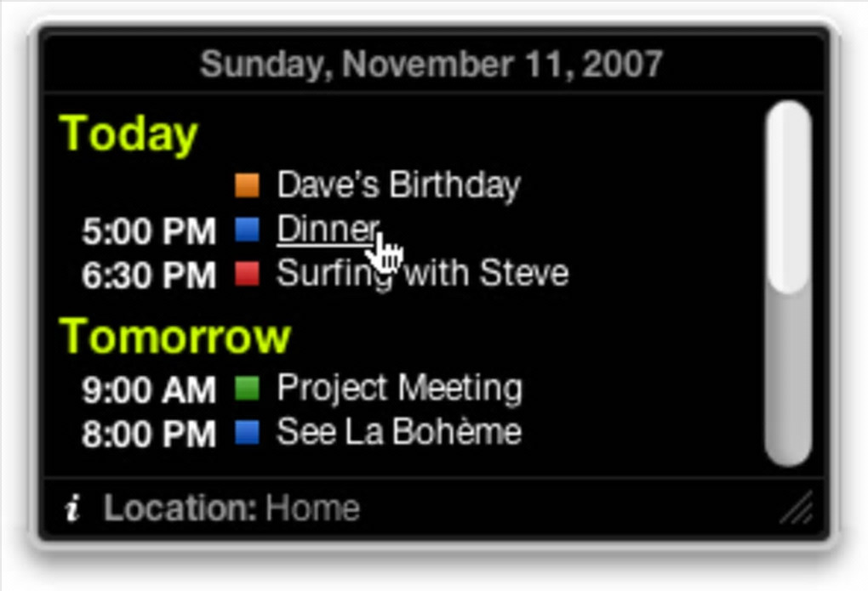Select the See La Bohème event
Viewport: 868px width, 591px height.
(x=398, y=433)
